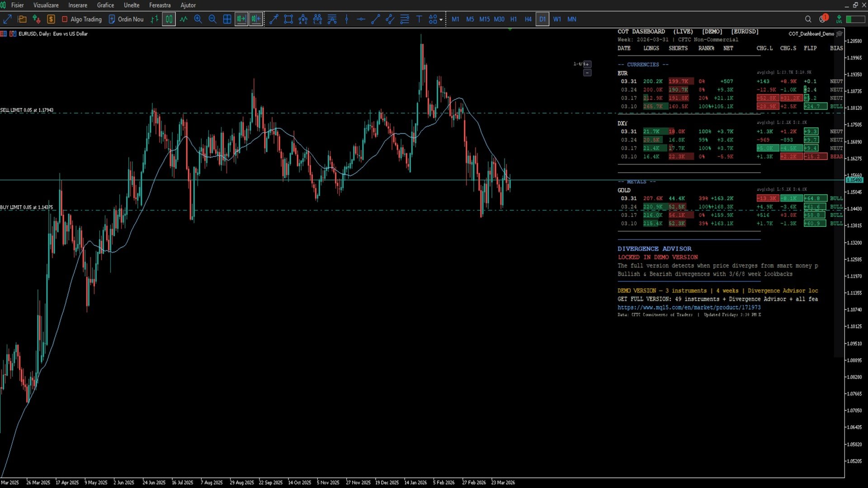Select the horizontal line drawing tool
Viewport: 868px width, 488px height.
click(361, 19)
